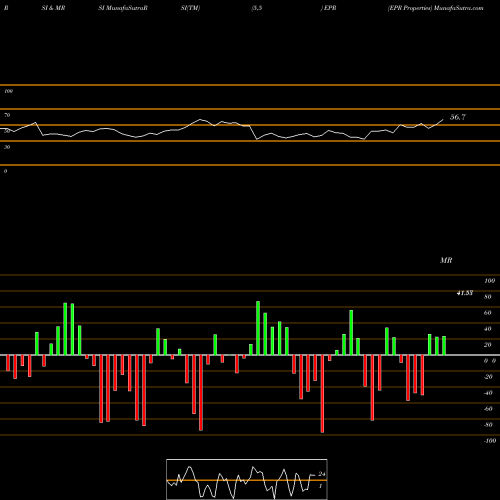This screenshot has height=500, width=500.
Task: Click the MR axis label '0 0'
Action: coord(490,361)
